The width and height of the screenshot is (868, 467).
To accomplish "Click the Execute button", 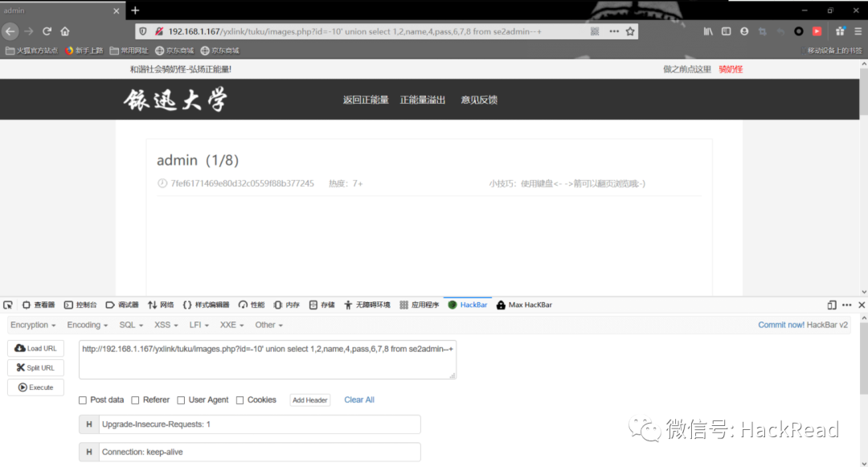I will (x=35, y=387).
